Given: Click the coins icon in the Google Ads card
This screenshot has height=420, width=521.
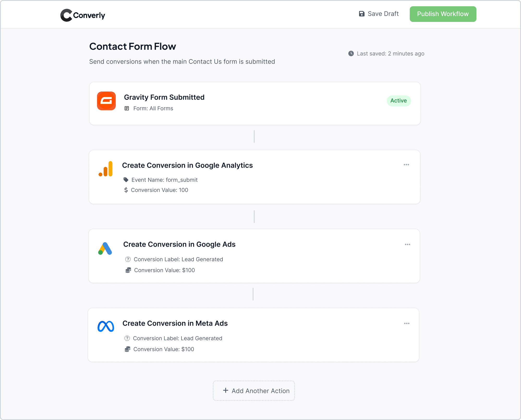Looking at the screenshot, I should tap(128, 270).
